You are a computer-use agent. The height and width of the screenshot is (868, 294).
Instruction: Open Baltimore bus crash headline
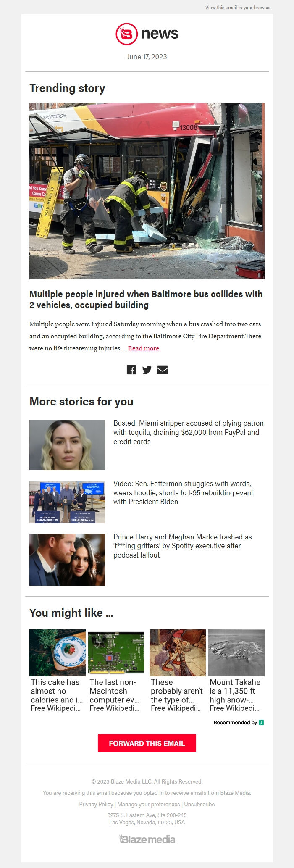(146, 300)
